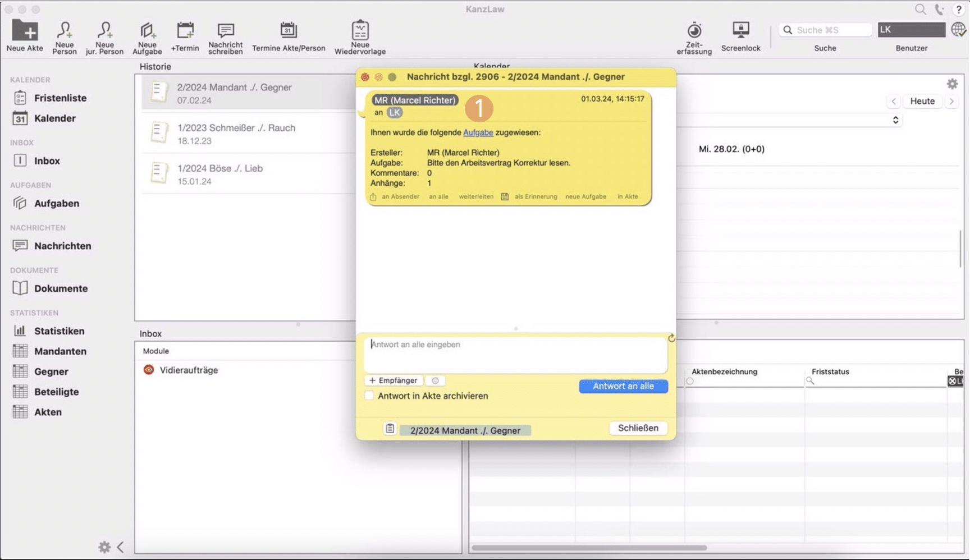This screenshot has width=970, height=560.
Task: Add appointment with +Termin
Action: click(x=185, y=36)
